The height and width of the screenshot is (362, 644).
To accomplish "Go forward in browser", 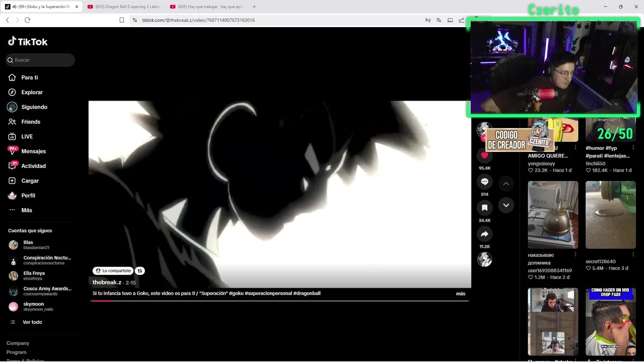I will click(x=17, y=20).
